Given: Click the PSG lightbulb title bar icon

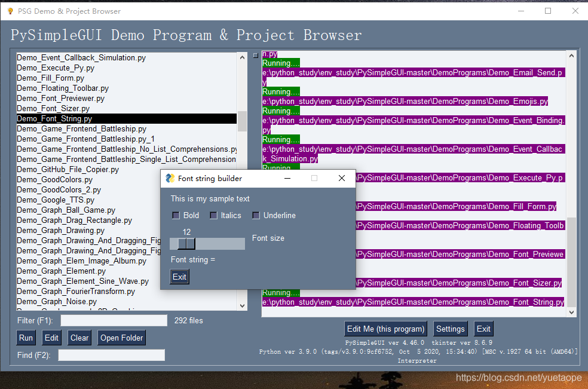Looking at the screenshot, I should click(10, 11).
